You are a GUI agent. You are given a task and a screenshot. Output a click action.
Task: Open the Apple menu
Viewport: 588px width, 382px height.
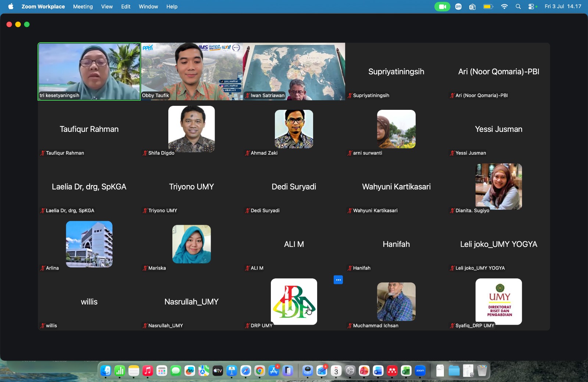[11, 7]
